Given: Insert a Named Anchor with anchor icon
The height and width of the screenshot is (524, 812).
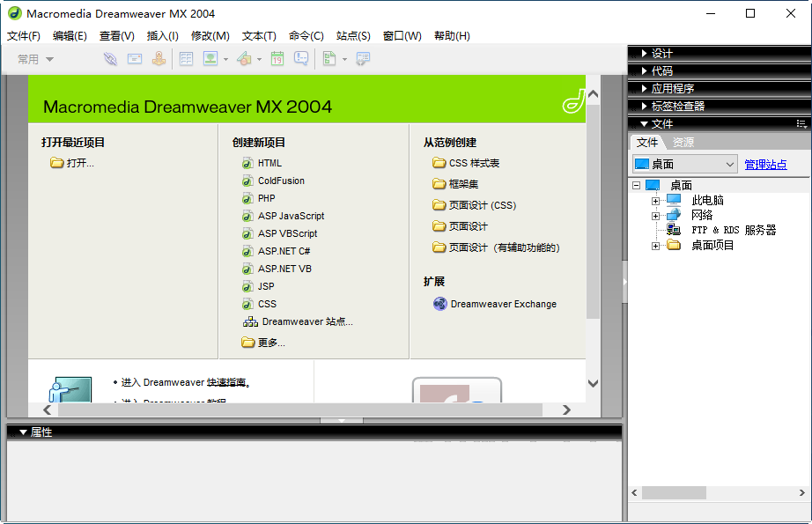Looking at the screenshot, I should tap(159, 58).
